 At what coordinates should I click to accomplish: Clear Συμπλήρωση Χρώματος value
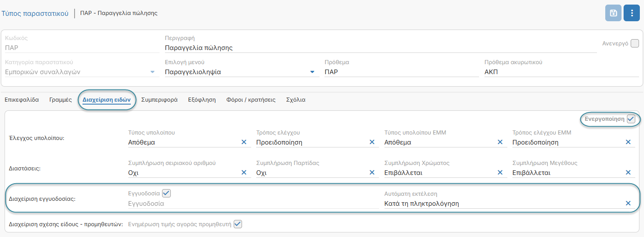(x=500, y=172)
